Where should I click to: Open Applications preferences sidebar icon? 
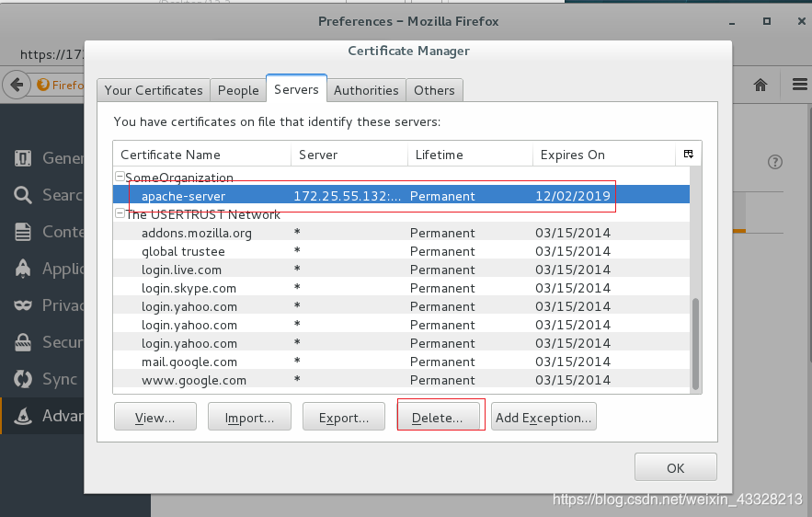[23, 269]
